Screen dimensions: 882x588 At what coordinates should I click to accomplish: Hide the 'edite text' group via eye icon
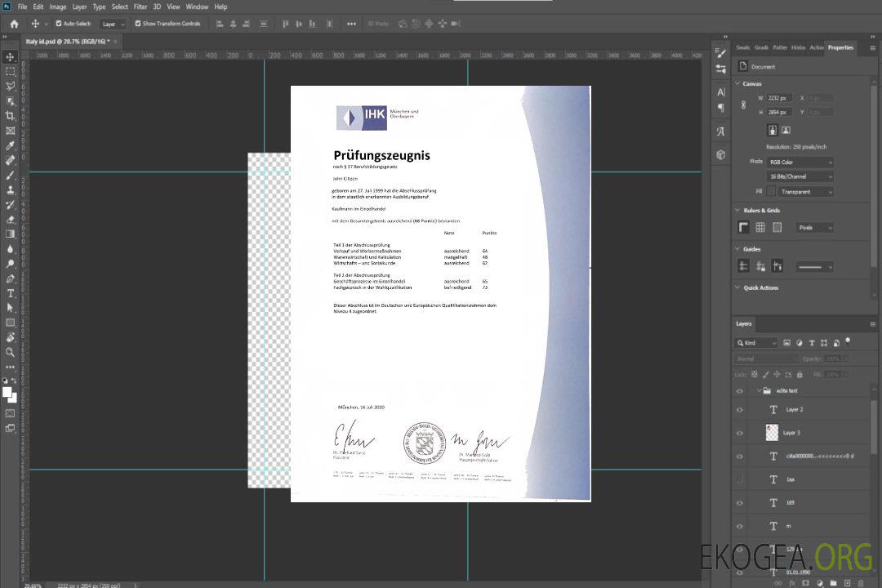tap(740, 391)
